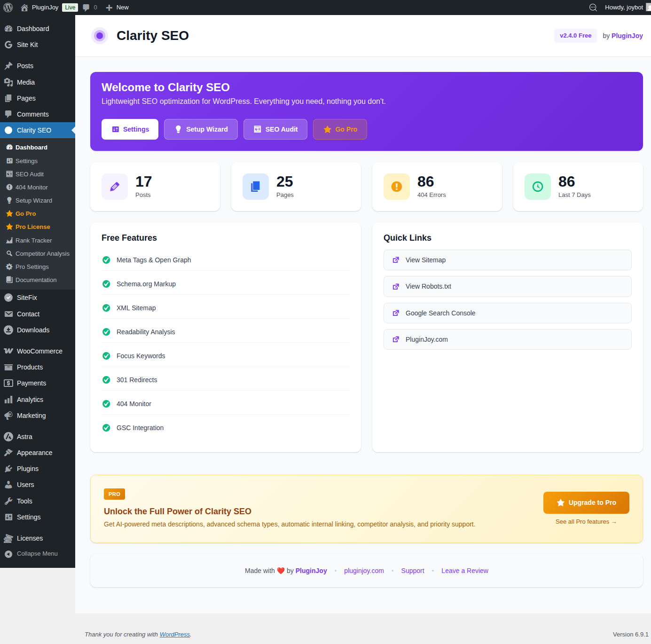Click the external link icon beside View Sitemap
Image resolution: width=651 pixels, height=644 pixels.
396,260
